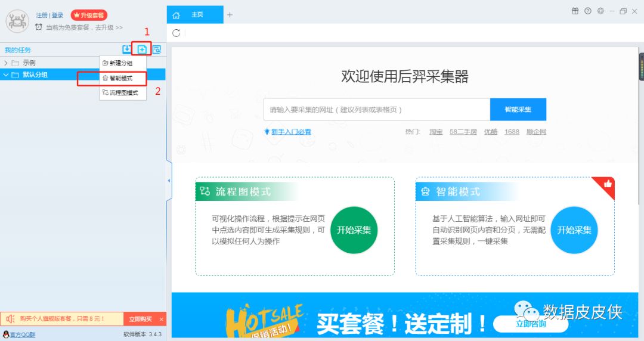Click the thumbs-up badge on 智能模式 card
The image size is (644, 341).
607,184
